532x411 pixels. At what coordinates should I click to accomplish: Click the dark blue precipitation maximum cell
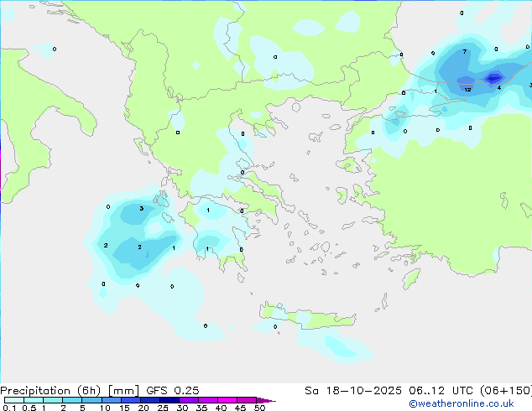(x=493, y=79)
